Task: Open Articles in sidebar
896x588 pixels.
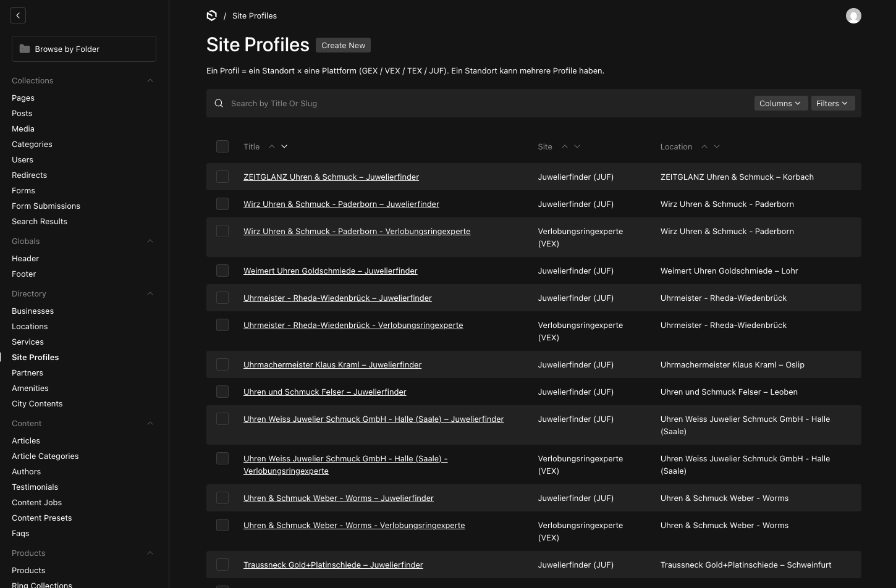Action: click(x=26, y=440)
